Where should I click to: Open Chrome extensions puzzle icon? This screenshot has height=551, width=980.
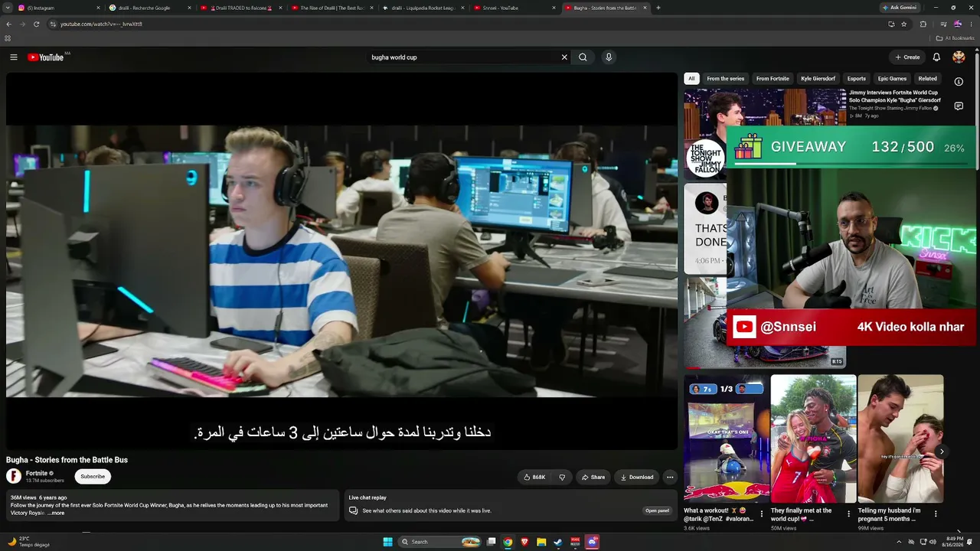tap(923, 24)
